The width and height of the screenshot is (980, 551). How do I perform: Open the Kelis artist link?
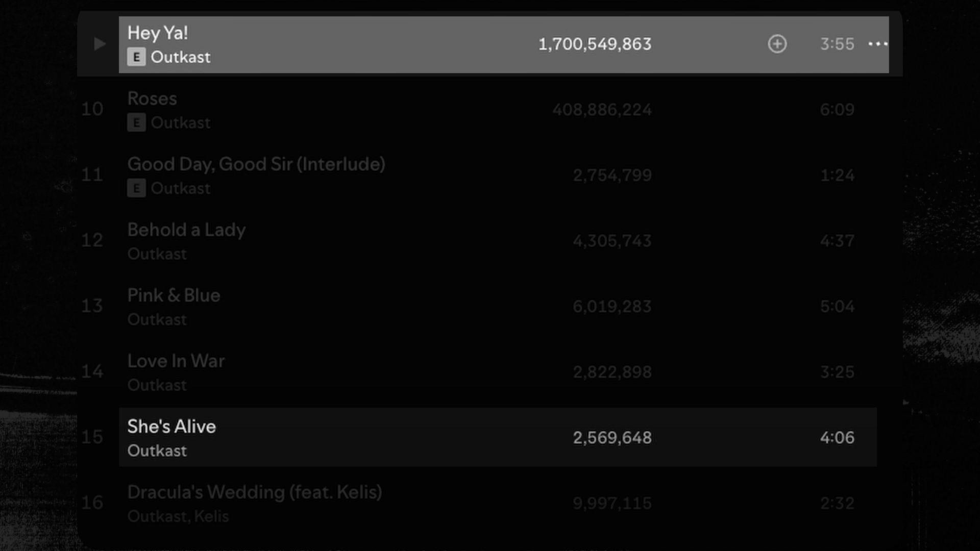pyautogui.click(x=211, y=516)
